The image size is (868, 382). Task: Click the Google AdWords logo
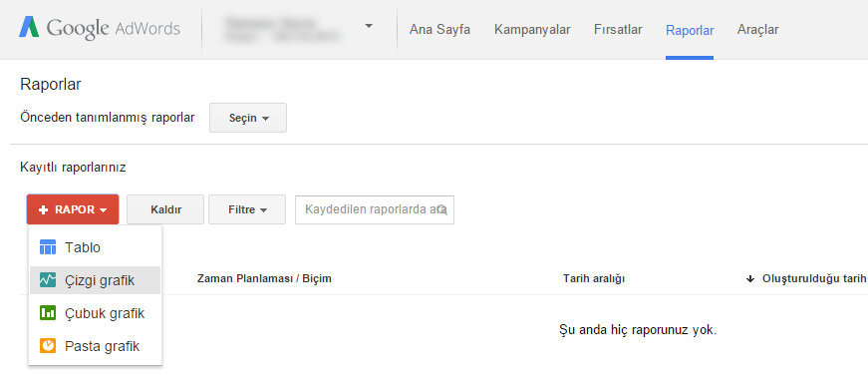[100, 28]
